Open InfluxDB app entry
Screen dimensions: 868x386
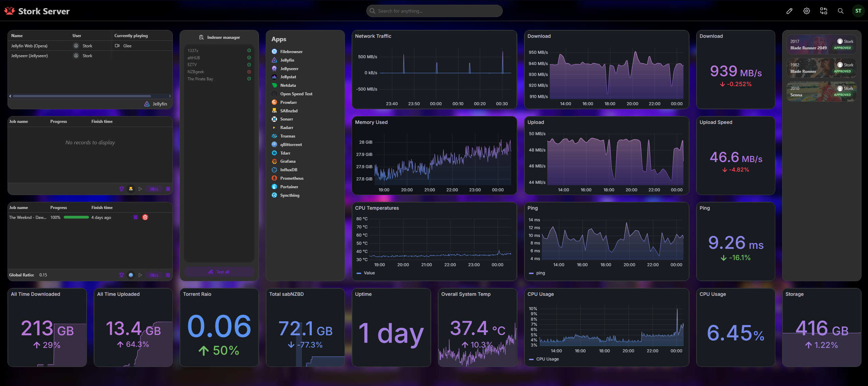[285, 170]
